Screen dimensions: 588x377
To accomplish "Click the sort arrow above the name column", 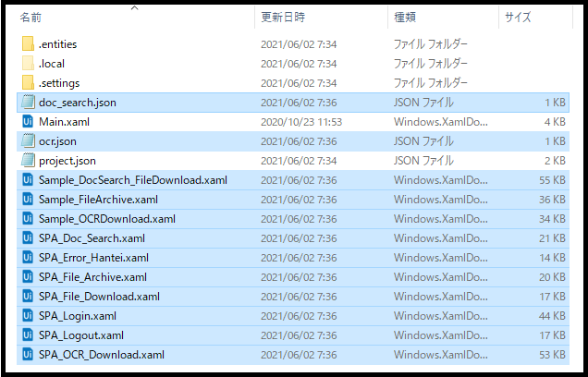I will click(x=135, y=7).
